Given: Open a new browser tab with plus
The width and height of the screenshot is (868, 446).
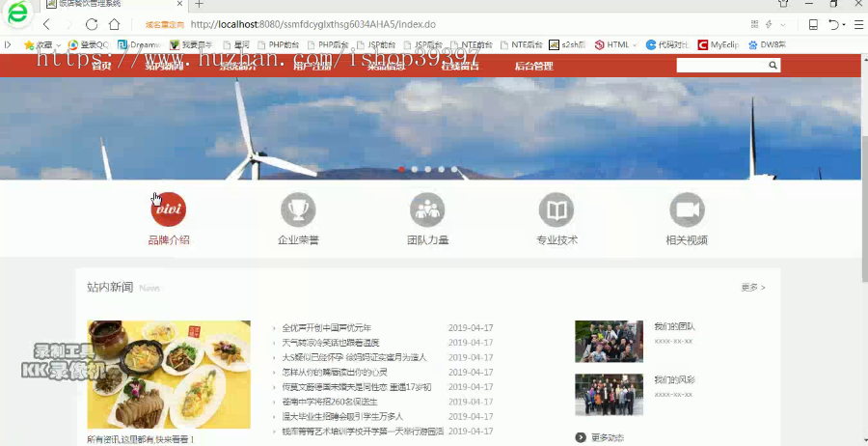Looking at the screenshot, I should 199,5.
